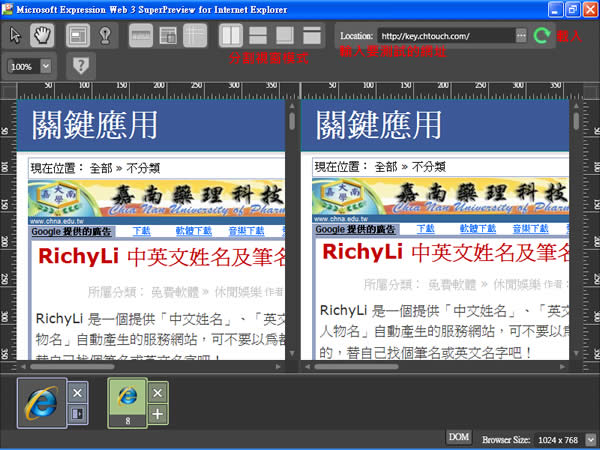Image resolution: width=600 pixels, height=450 pixels.
Task: Click the left pane 下載 ad link
Action: pos(141,231)
